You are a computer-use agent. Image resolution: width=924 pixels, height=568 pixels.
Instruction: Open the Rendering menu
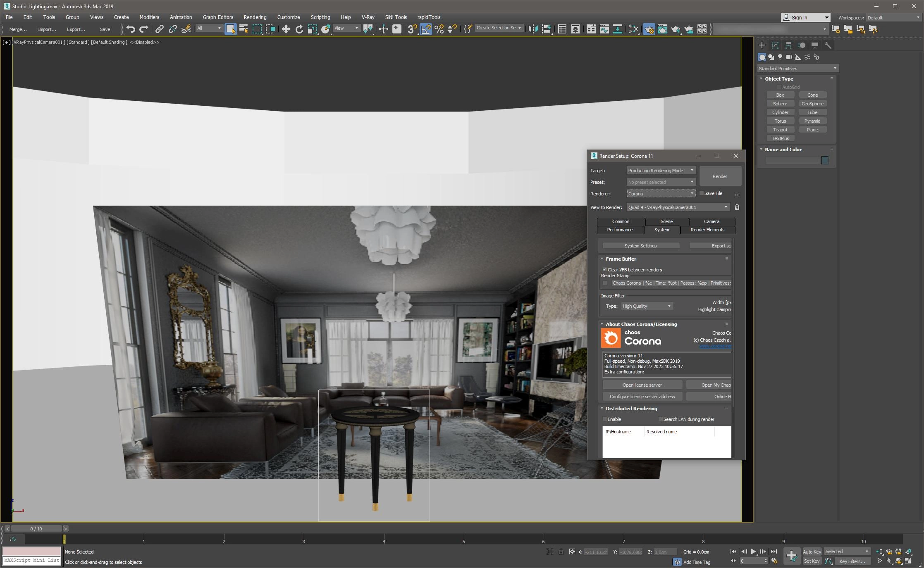[x=255, y=17]
